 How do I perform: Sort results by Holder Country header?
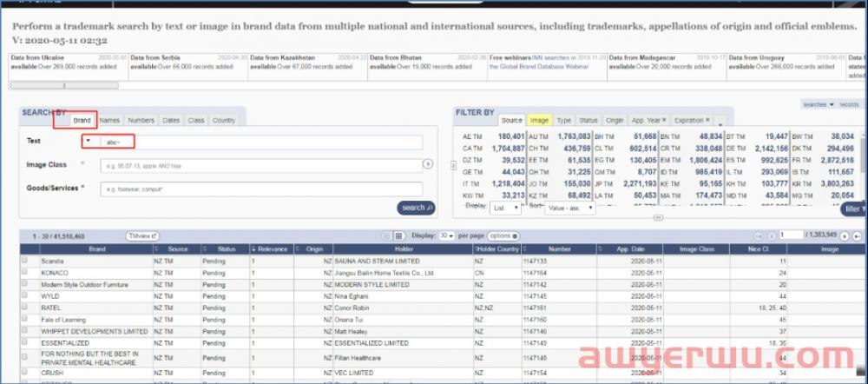pos(497,249)
